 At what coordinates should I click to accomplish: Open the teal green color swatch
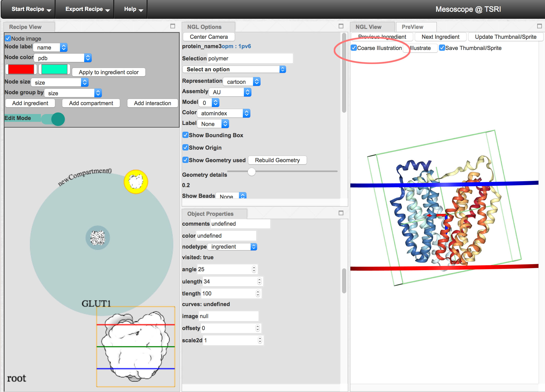[54, 69]
